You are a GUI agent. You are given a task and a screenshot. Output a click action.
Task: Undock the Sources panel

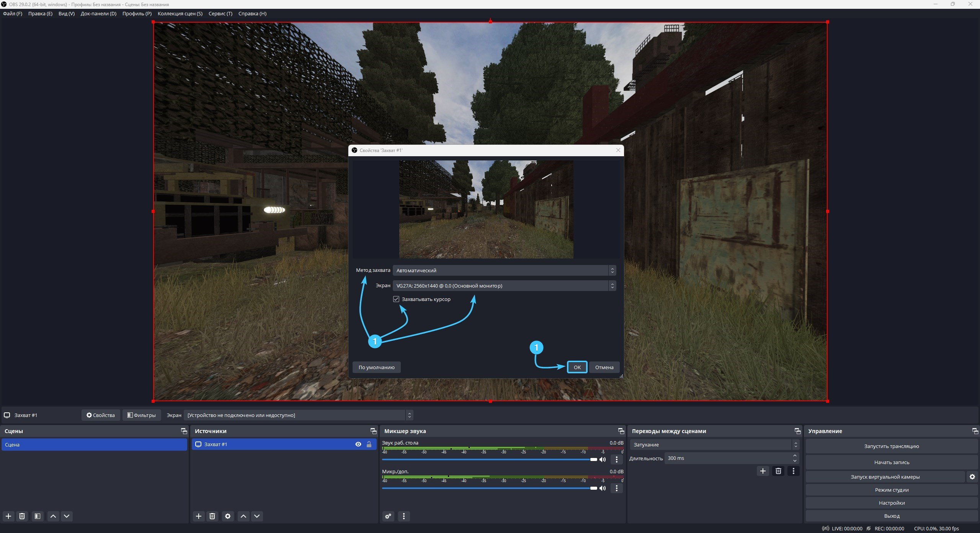click(374, 431)
